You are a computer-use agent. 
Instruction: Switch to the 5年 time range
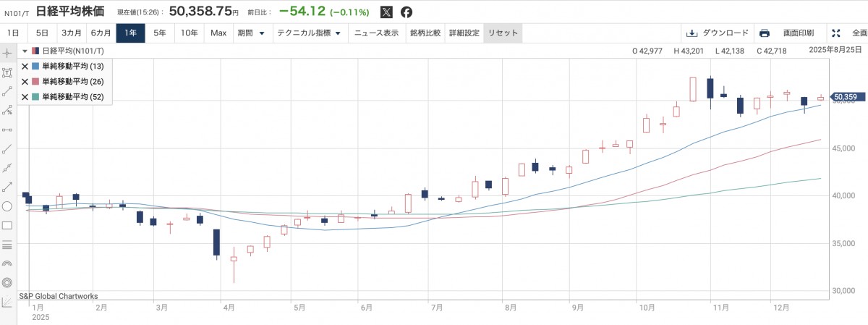[160, 33]
